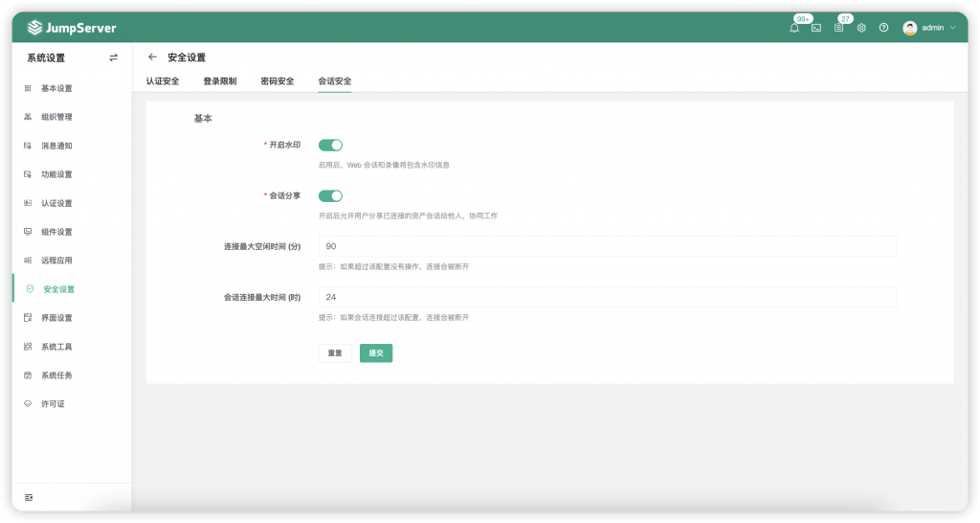Click the 会话连接最大时间 input field
The image size is (980, 523).
608,297
